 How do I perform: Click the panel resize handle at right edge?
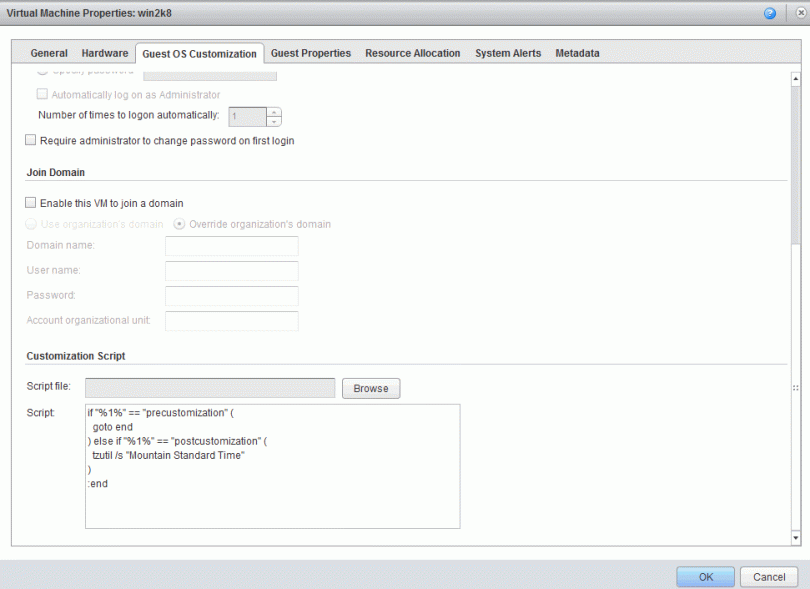coord(796,387)
